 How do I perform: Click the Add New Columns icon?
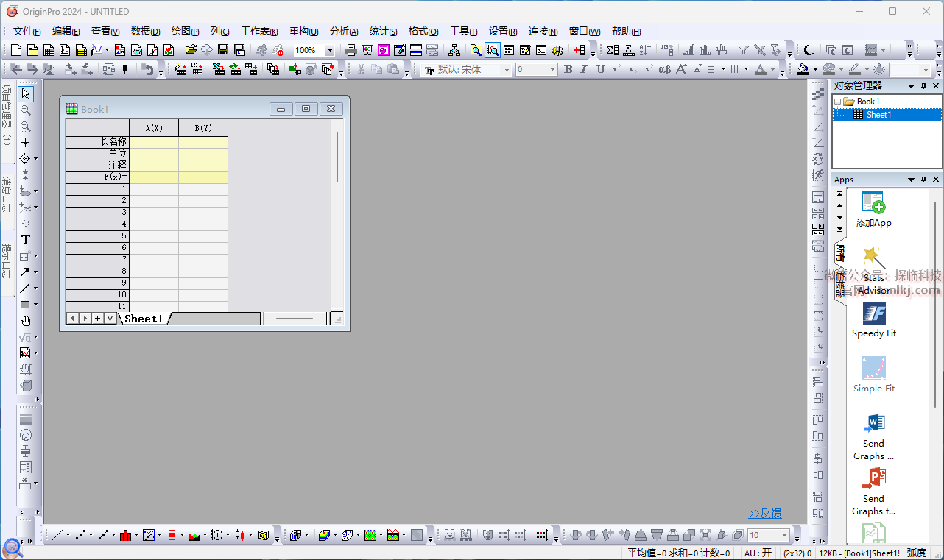(580, 50)
